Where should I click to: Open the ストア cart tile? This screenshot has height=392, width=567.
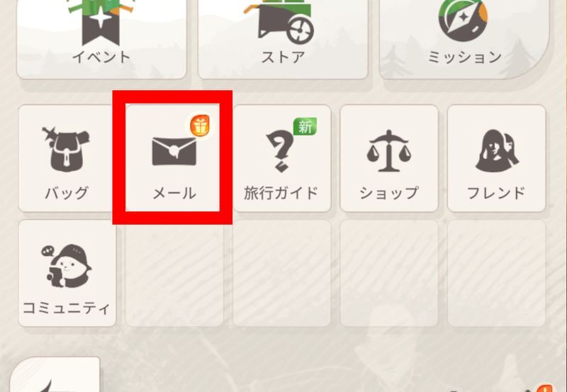pyautogui.click(x=283, y=39)
